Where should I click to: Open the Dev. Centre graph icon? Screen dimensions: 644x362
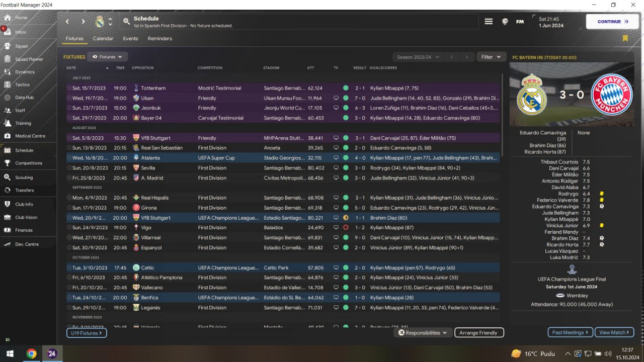[x=7, y=244]
